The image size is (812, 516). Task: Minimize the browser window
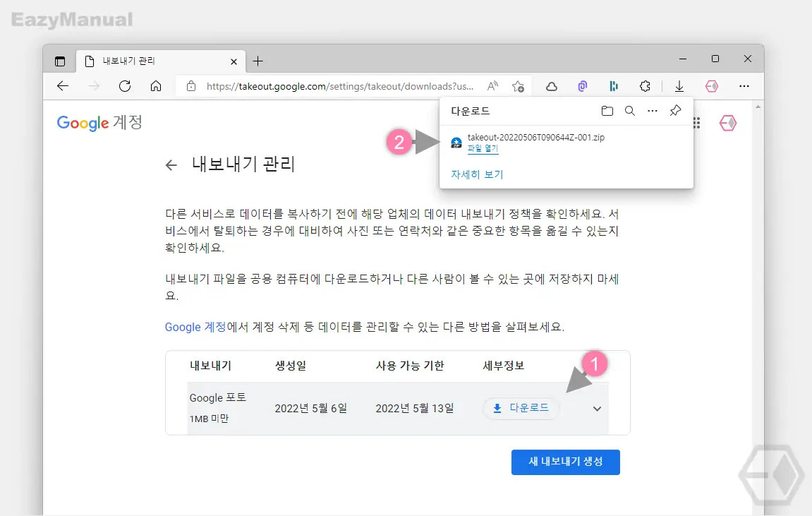coord(683,59)
